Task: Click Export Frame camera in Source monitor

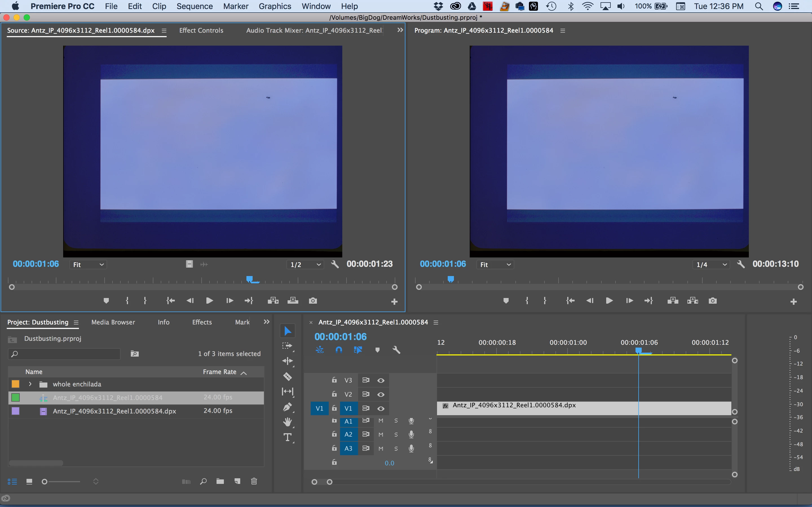Action: (x=313, y=301)
